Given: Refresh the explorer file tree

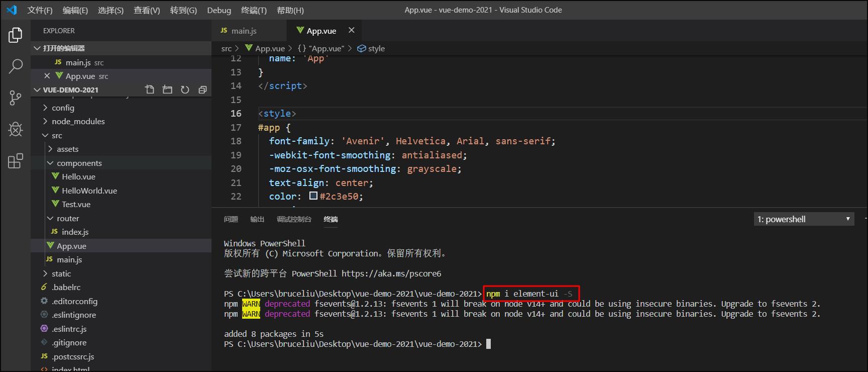Looking at the screenshot, I should [x=185, y=89].
